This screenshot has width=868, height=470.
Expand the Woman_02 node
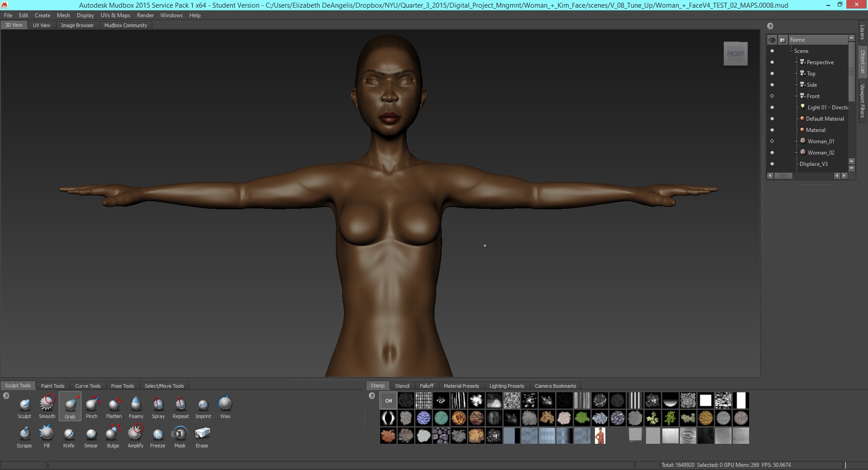[797, 153]
